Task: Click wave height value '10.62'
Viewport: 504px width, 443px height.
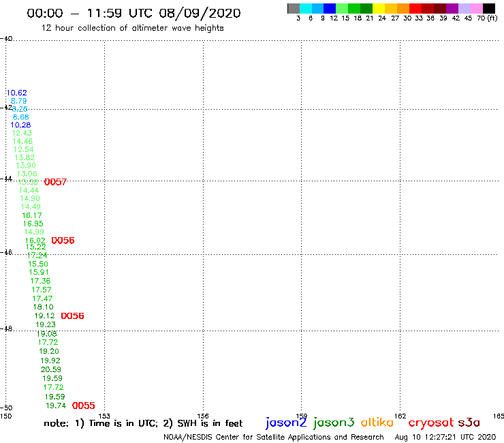Action: click(x=17, y=93)
